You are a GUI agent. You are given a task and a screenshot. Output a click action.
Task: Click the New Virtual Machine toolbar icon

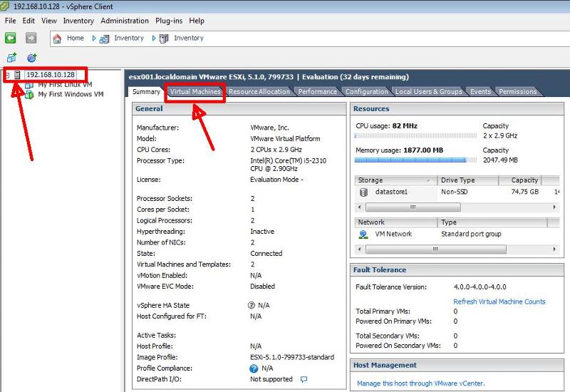coord(11,58)
